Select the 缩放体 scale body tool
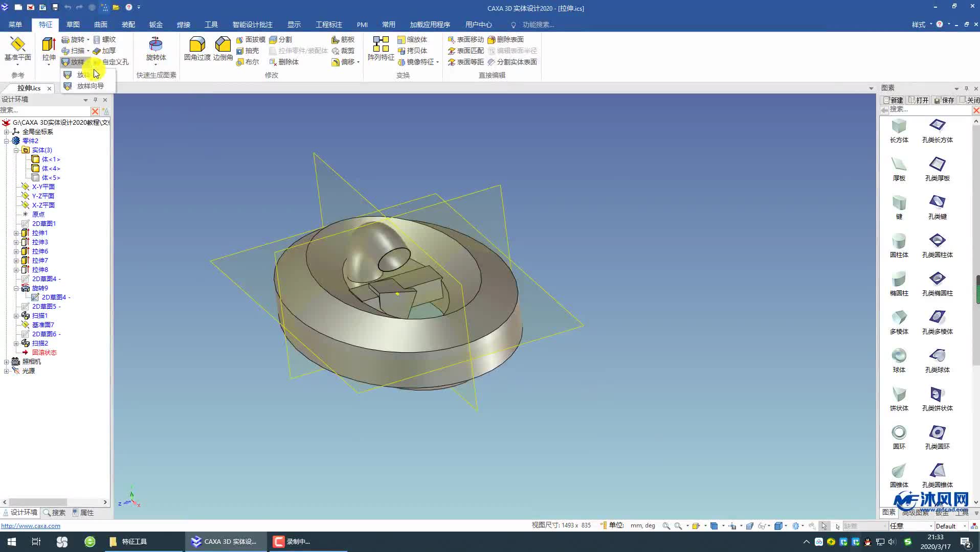 pos(412,39)
